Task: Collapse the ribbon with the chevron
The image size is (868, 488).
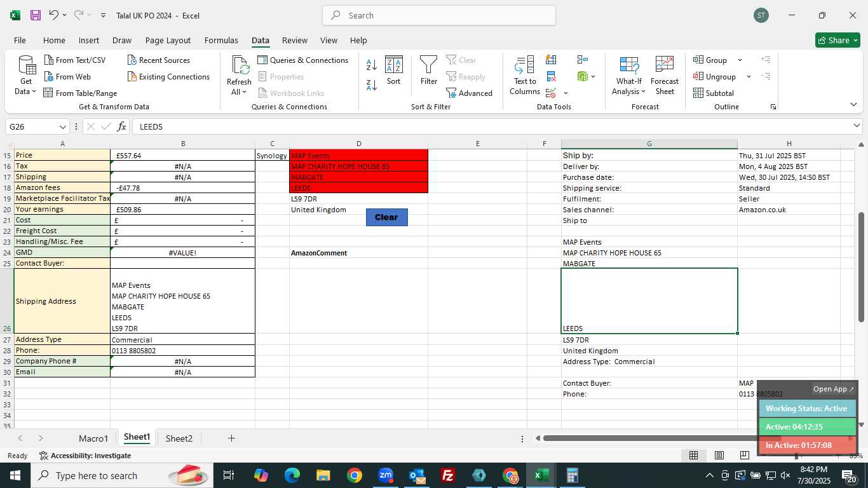Action: [853, 104]
